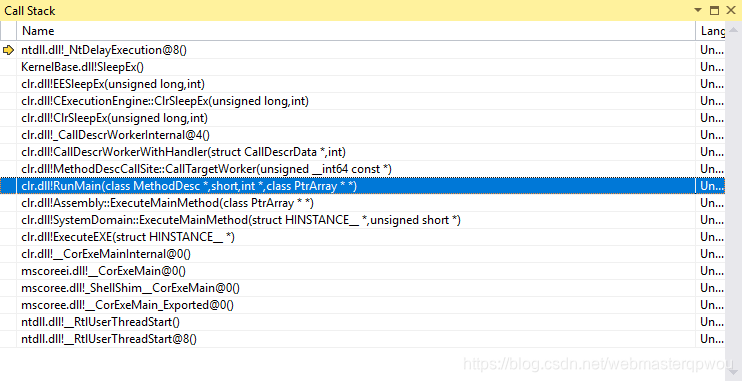Click the Name column header
Viewport: 742px width, 382px height.
(356, 31)
